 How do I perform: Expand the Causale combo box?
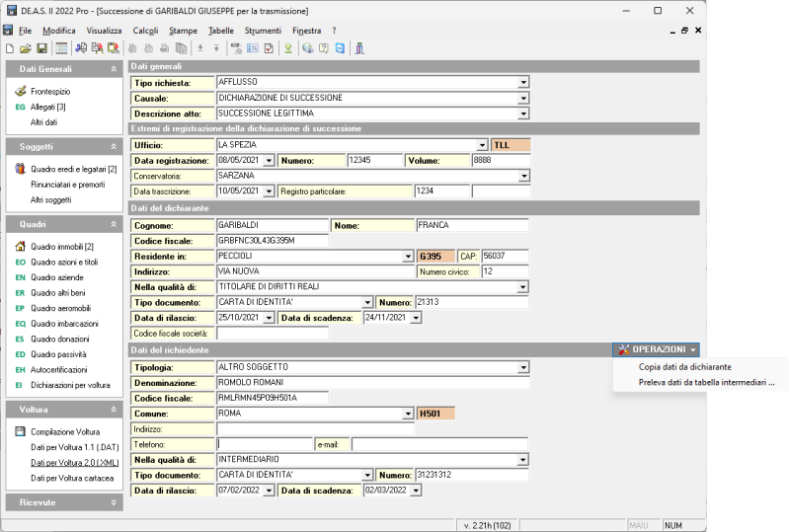523,99
